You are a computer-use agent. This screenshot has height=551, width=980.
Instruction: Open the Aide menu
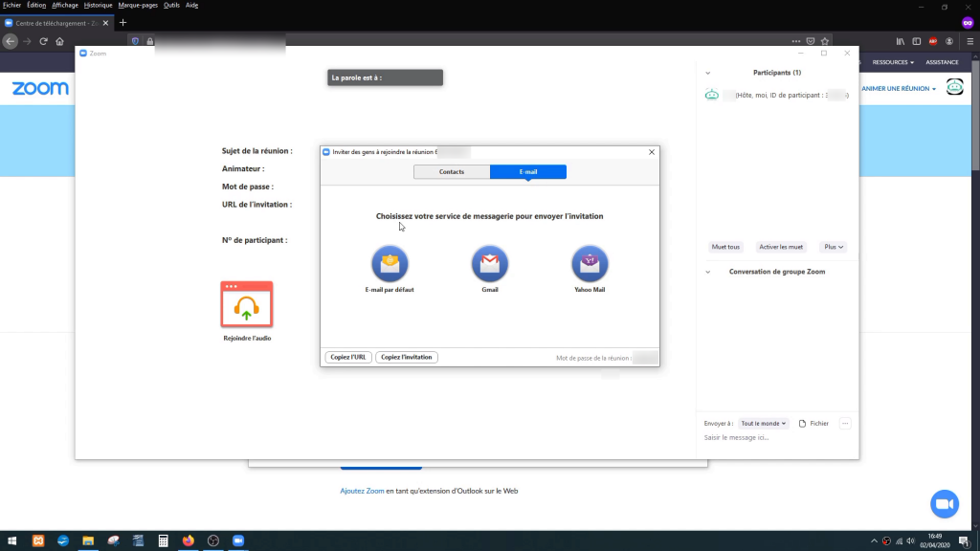[x=191, y=5]
